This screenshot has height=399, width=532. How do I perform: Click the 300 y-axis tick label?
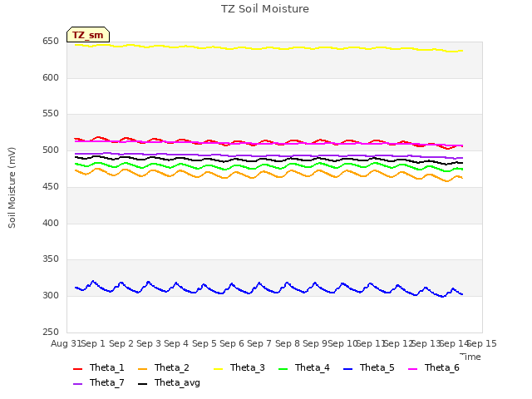coord(51,296)
